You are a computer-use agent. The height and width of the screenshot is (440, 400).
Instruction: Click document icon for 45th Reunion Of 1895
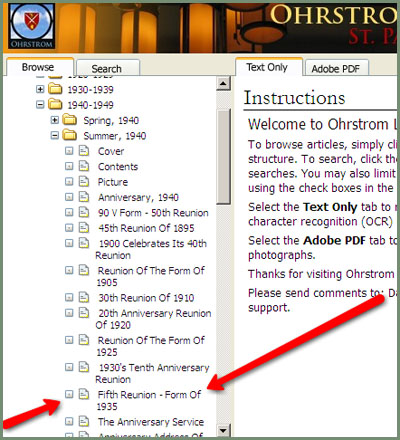(84, 228)
